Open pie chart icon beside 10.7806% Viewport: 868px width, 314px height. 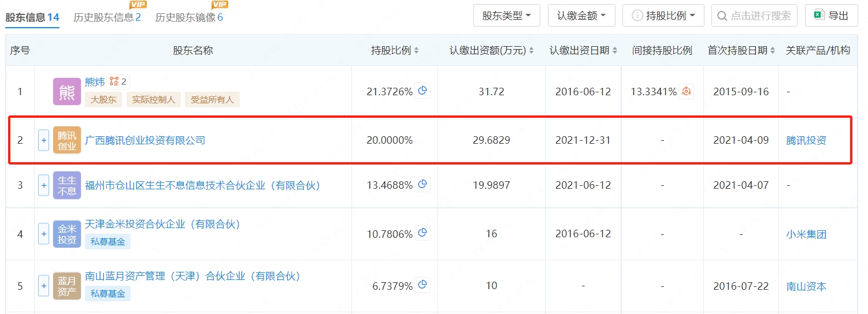click(x=422, y=233)
